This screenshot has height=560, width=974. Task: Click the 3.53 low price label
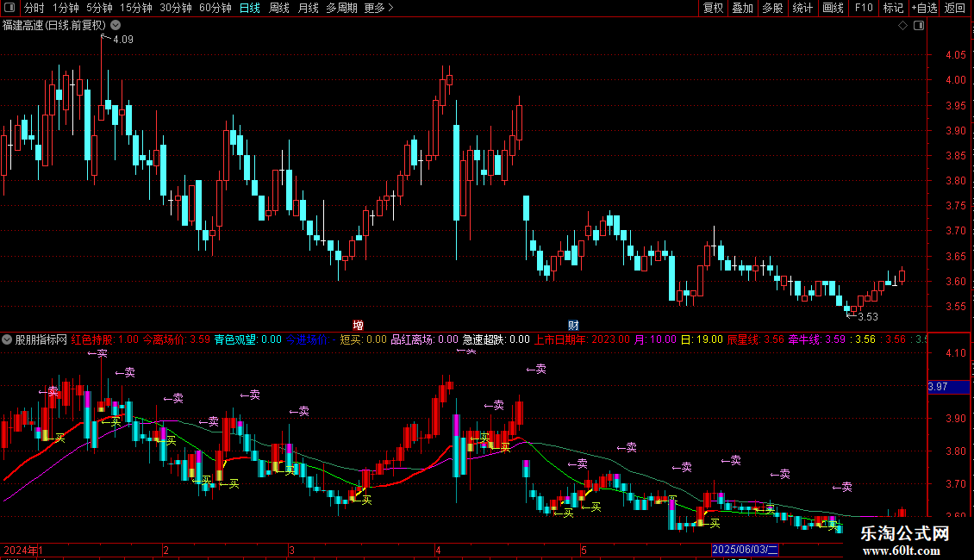coord(868,317)
